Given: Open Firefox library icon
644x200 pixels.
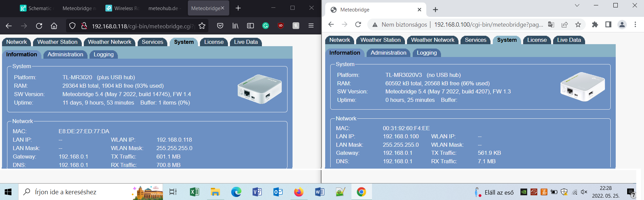Looking at the screenshot, I should pyautogui.click(x=235, y=26).
